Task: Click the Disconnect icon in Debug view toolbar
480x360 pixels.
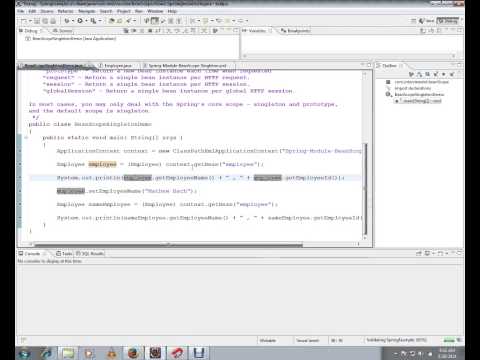Action: (158, 31)
